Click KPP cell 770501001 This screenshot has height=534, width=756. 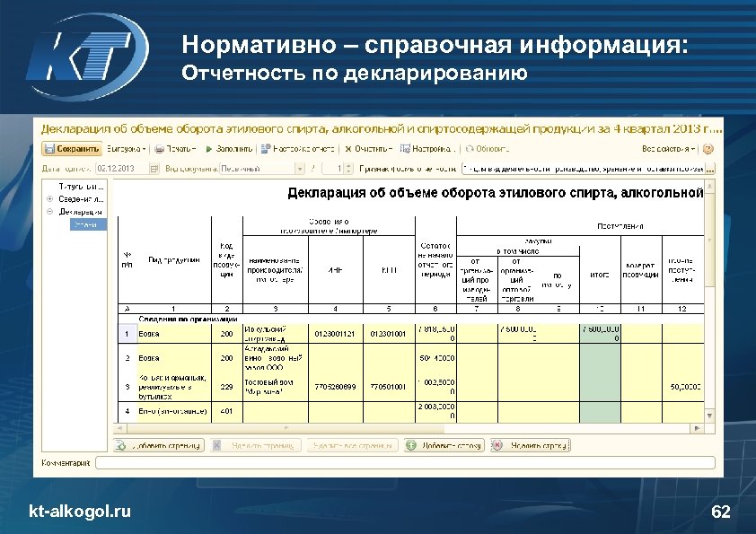coord(389,387)
